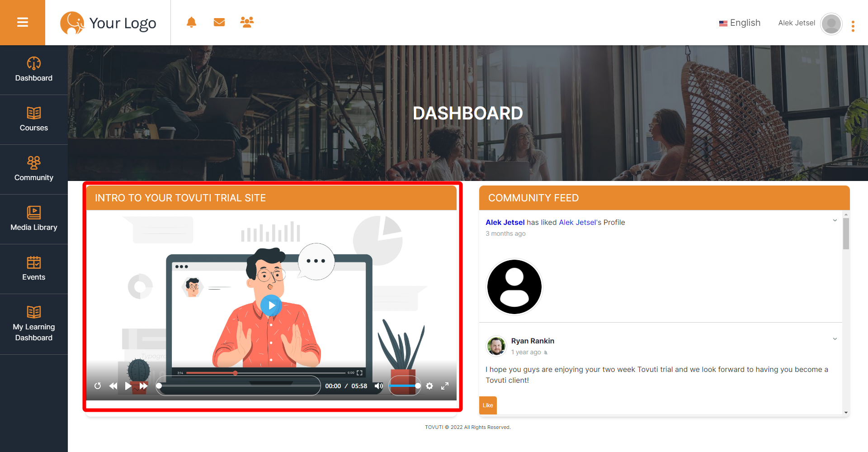Open Events in the sidebar

[34, 269]
